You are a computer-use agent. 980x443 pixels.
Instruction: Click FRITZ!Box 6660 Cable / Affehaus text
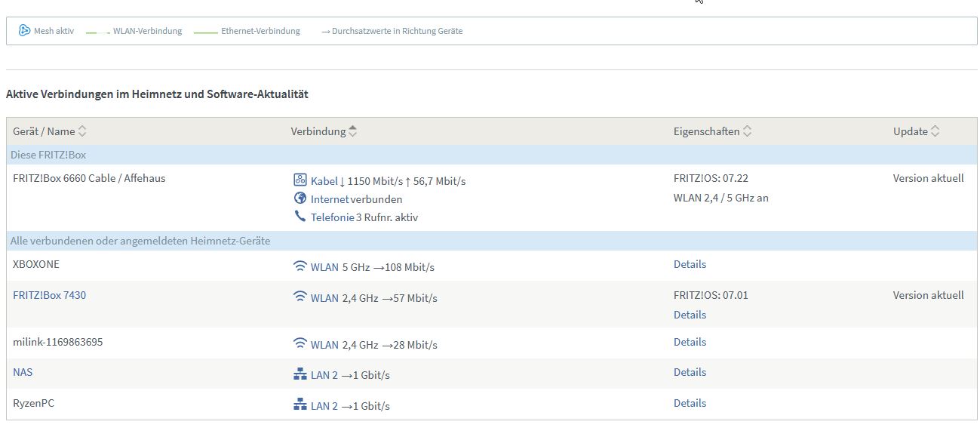pyautogui.click(x=89, y=178)
